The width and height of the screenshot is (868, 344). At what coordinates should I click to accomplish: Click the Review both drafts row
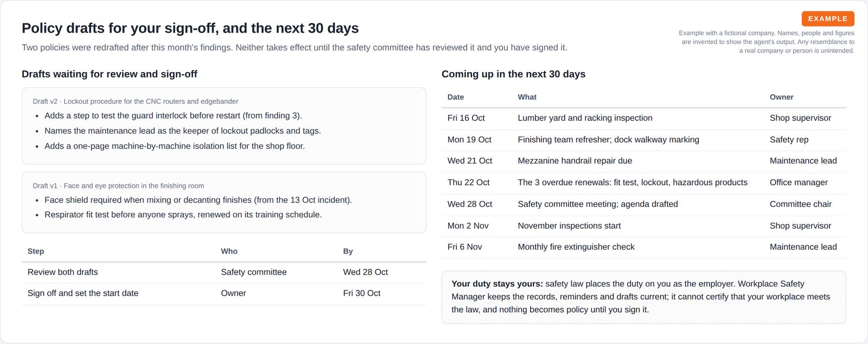[x=224, y=272]
